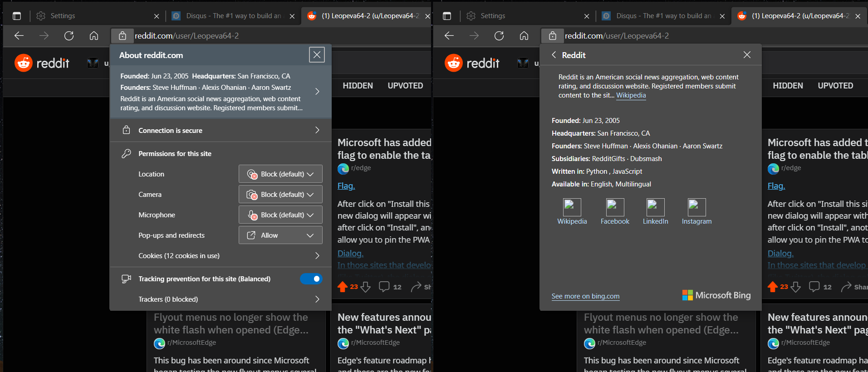Click the Wikipedia thumbnail icon under Available in
This screenshot has width=868, height=372.
click(x=572, y=207)
